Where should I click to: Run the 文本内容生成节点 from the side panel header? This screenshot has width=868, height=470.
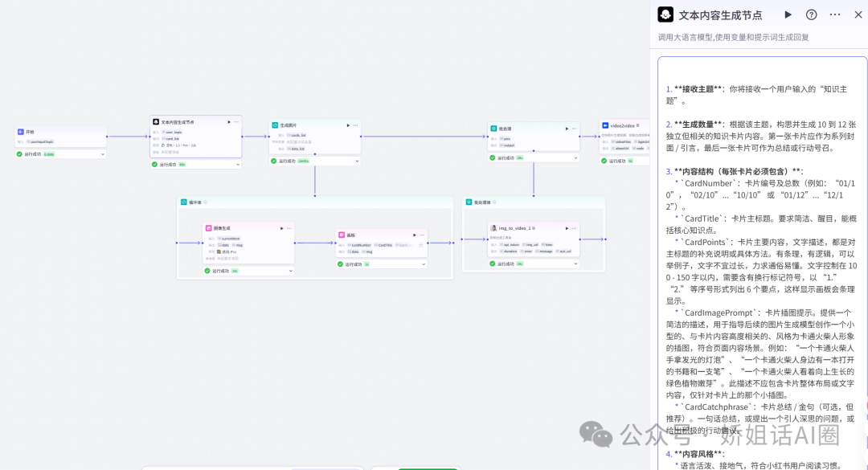788,15
